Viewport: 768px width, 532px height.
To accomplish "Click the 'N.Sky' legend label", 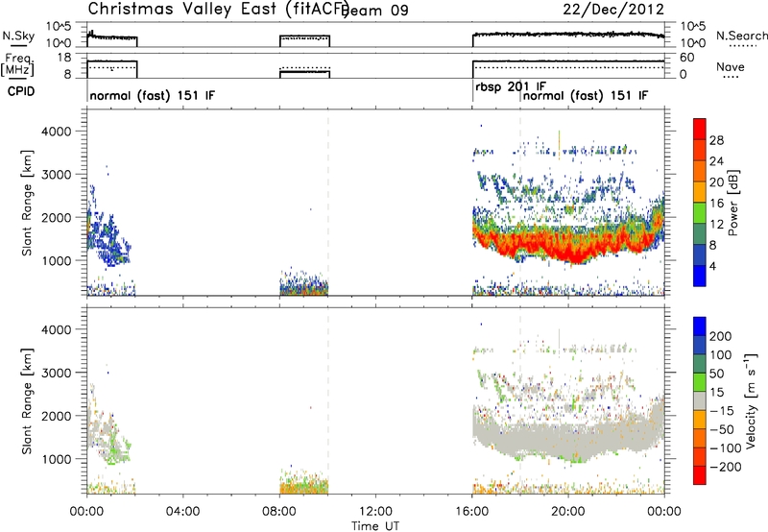I will (18, 36).
